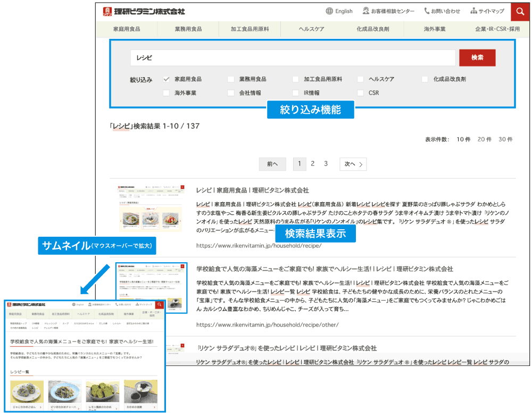This screenshot has width=532, height=416.
Task: Check the ヘルスケア filter checkbox
Action: [360, 79]
